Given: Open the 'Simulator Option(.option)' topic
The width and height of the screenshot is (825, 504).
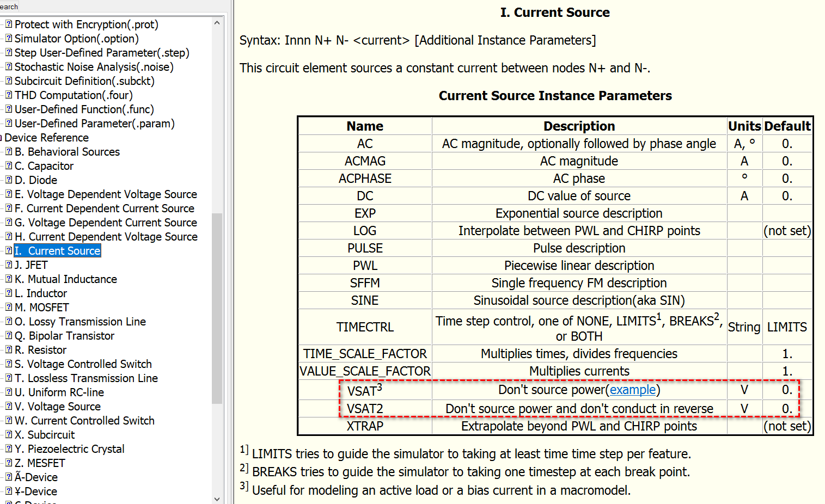Looking at the screenshot, I should (x=77, y=39).
